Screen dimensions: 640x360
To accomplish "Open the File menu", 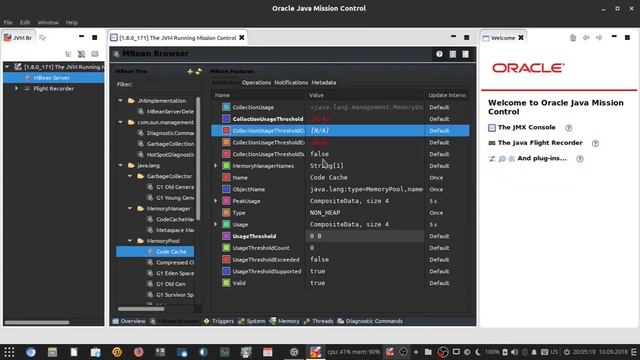I will (8, 22).
